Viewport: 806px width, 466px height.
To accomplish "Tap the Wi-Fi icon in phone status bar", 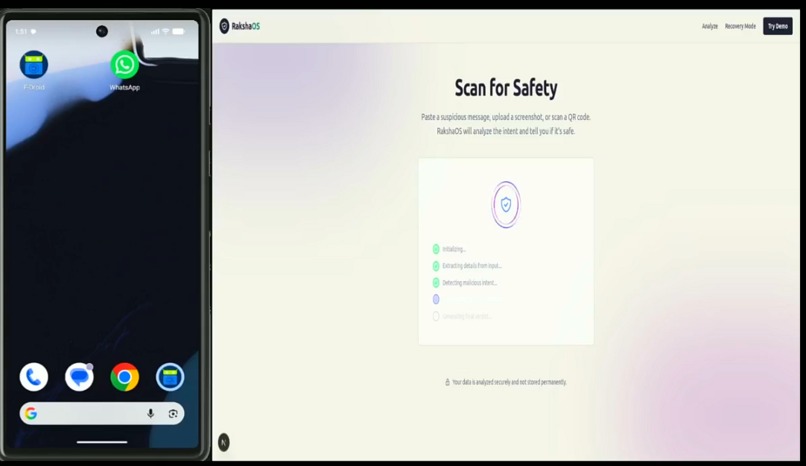I will click(166, 32).
